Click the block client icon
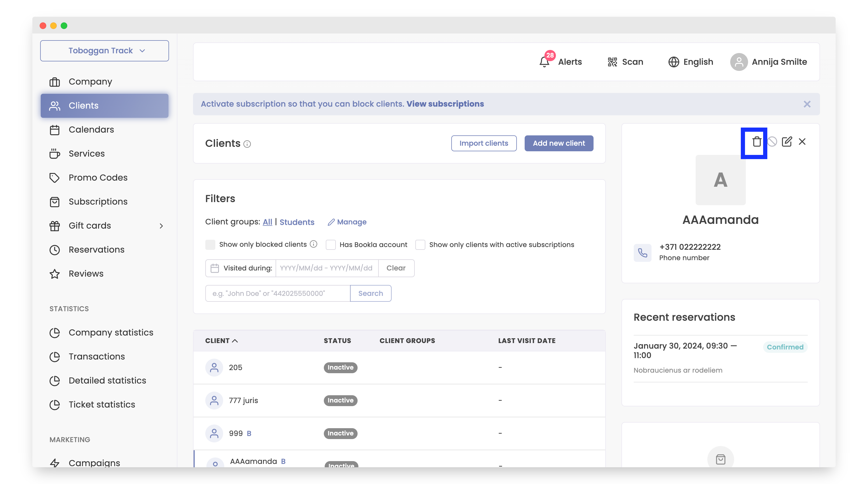 (x=772, y=142)
